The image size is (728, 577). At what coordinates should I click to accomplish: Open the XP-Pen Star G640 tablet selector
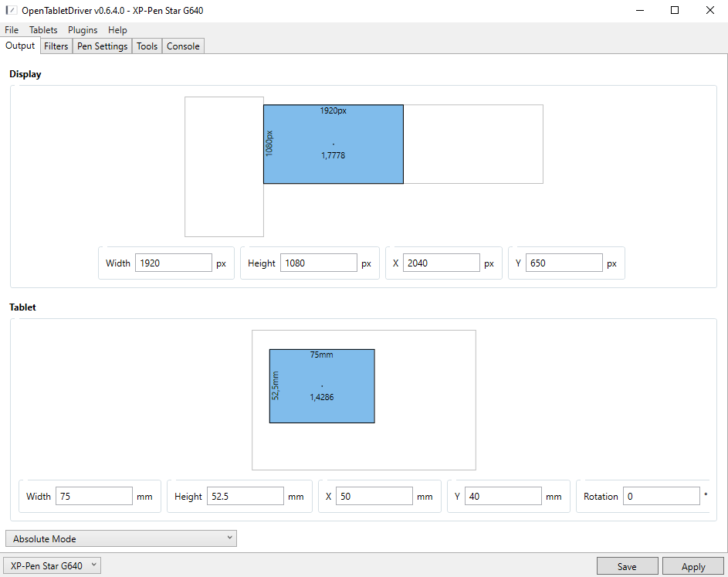click(x=52, y=566)
